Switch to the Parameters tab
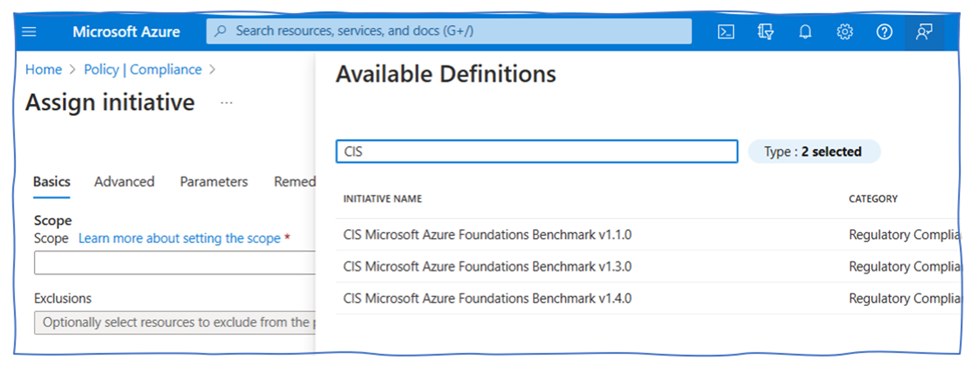 (214, 181)
